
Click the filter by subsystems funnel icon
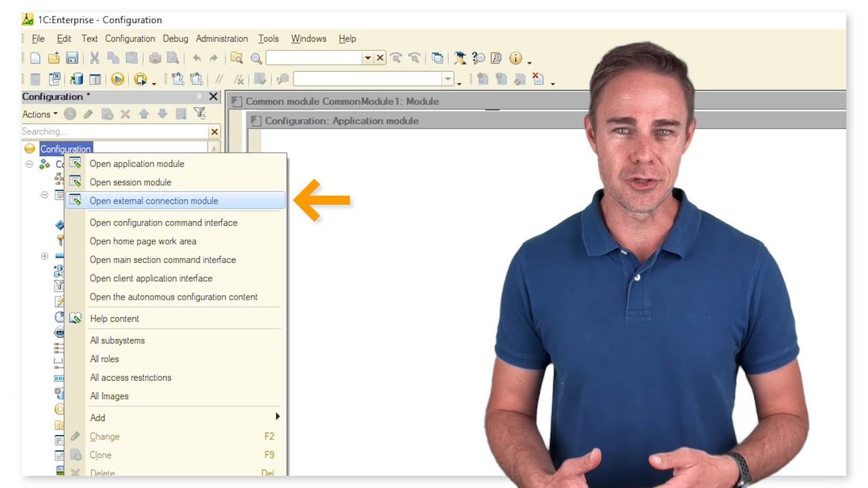tap(199, 114)
